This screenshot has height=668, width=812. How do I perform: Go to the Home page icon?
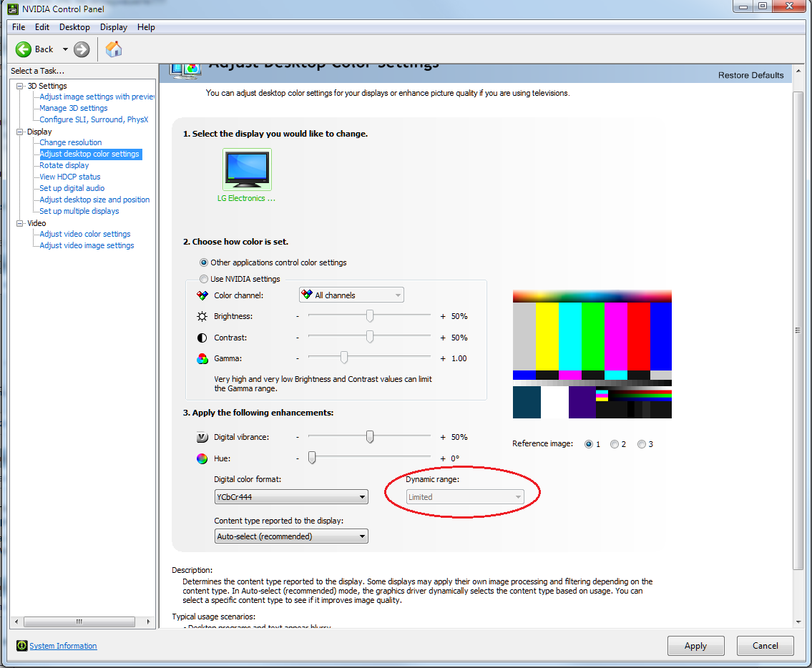114,49
